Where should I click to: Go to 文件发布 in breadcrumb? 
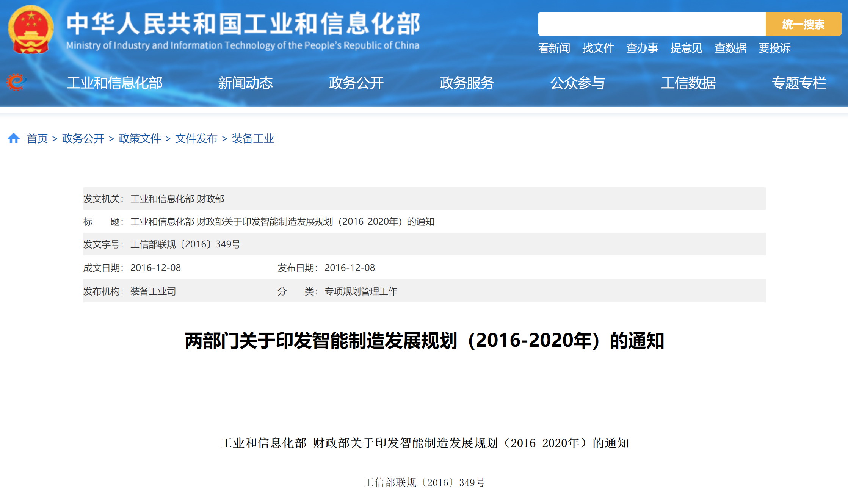(x=196, y=138)
